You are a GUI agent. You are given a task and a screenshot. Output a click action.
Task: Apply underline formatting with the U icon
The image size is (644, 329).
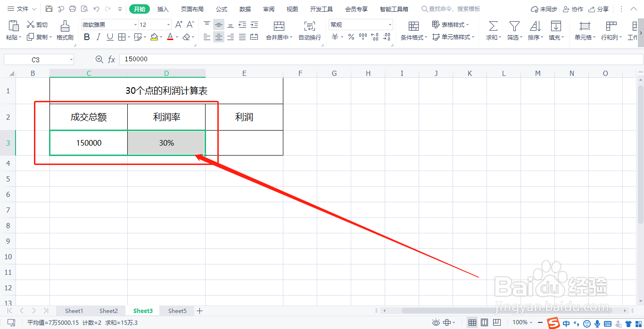coord(109,37)
